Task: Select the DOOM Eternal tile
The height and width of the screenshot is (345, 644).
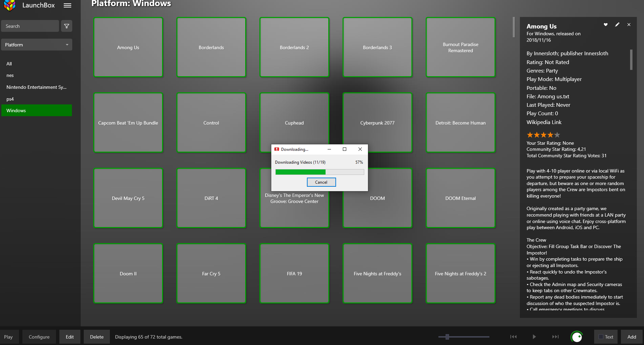Action: click(x=461, y=198)
